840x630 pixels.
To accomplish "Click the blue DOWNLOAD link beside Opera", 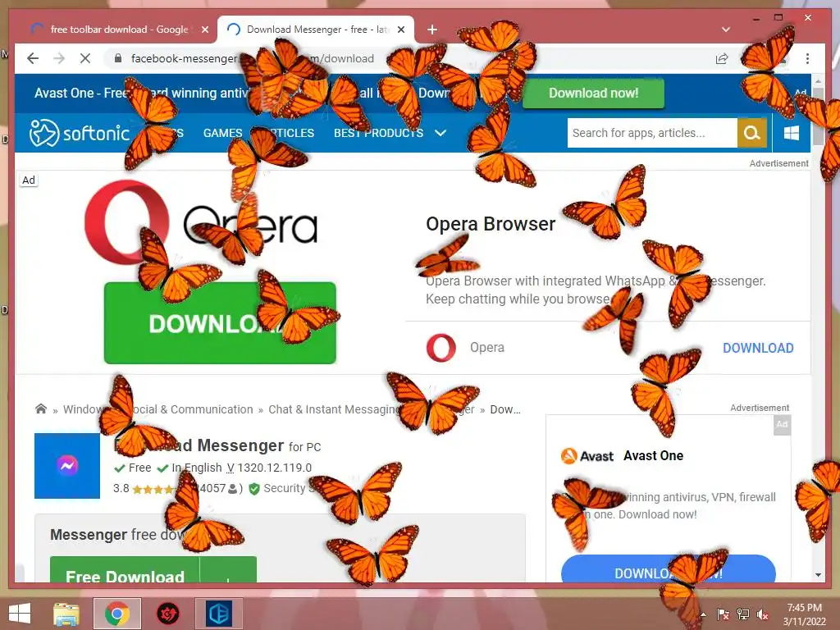I will click(x=758, y=348).
